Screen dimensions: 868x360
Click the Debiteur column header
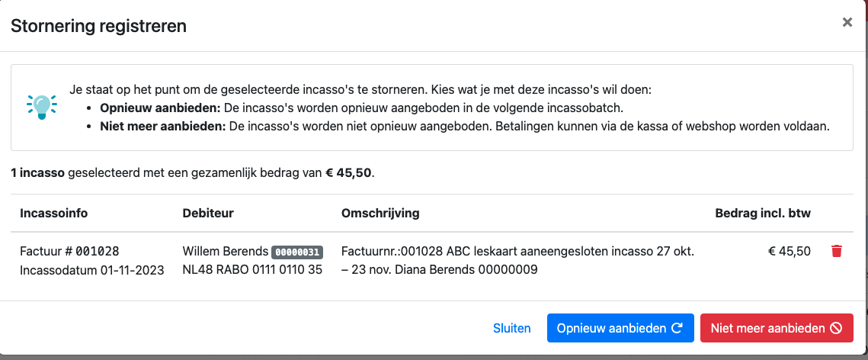tap(208, 214)
